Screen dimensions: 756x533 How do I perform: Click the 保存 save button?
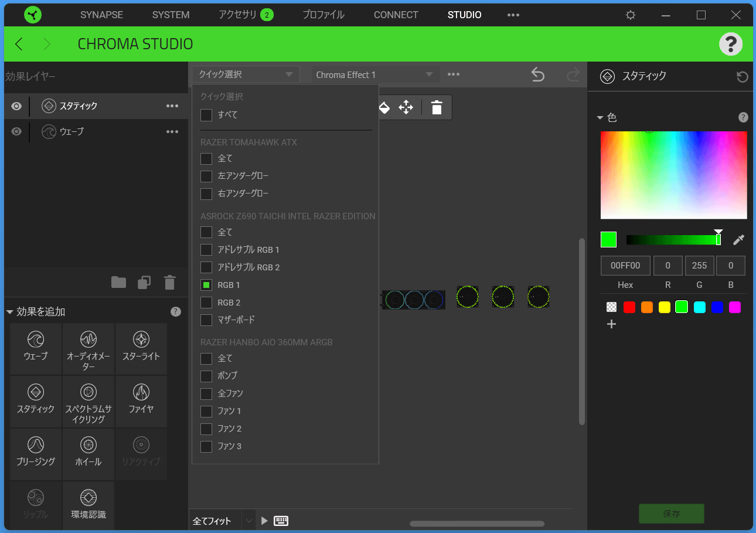click(672, 514)
